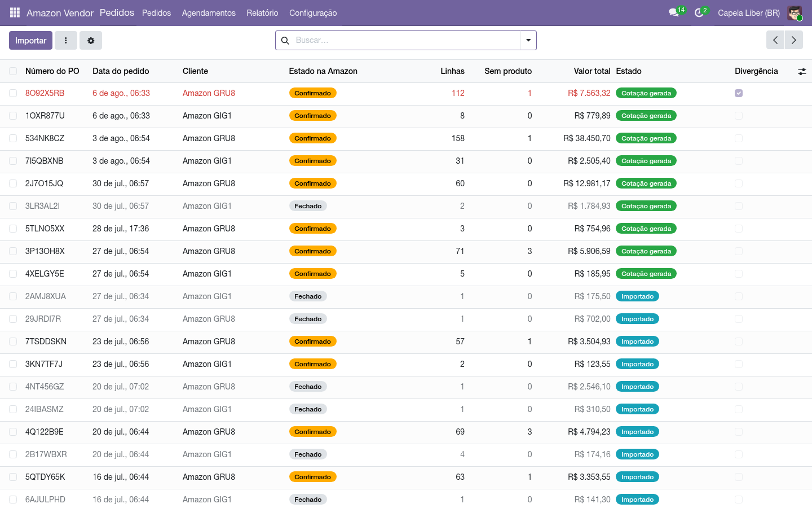Sort by Data do pedido column
The image size is (812, 508).
click(121, 71)
